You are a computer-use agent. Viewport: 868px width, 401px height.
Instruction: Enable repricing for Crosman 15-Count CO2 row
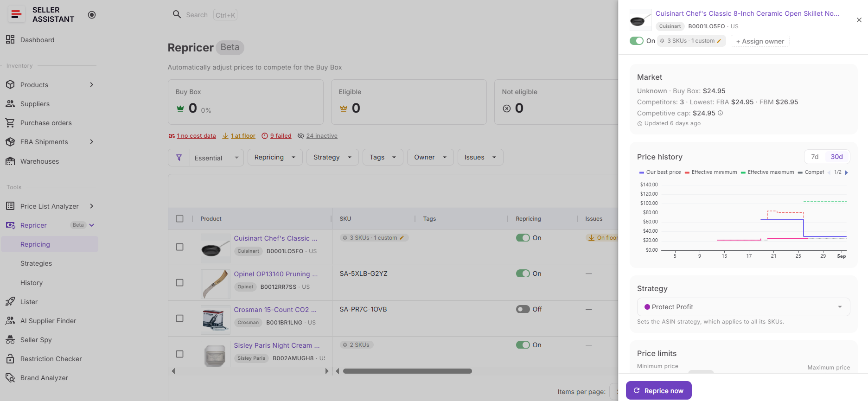523,309
